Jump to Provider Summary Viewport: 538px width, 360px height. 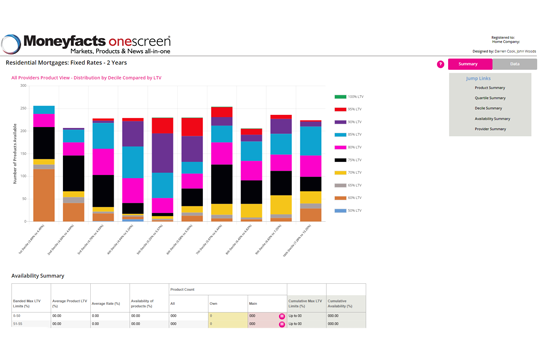pos(490,129)
